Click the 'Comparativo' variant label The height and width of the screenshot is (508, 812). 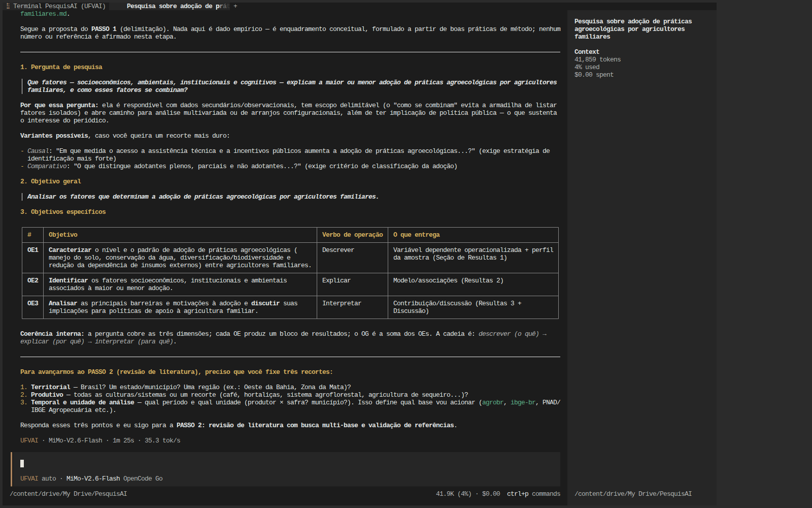47,166
